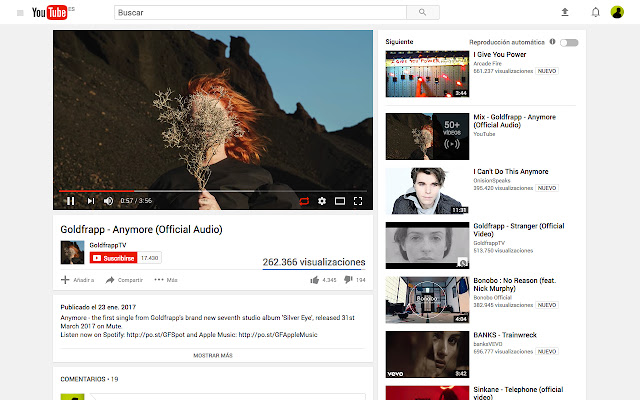The height and width of the screenshot is (400, 640).
Task: Click the Añadir a plus icon
Action: tap(65, 280)
